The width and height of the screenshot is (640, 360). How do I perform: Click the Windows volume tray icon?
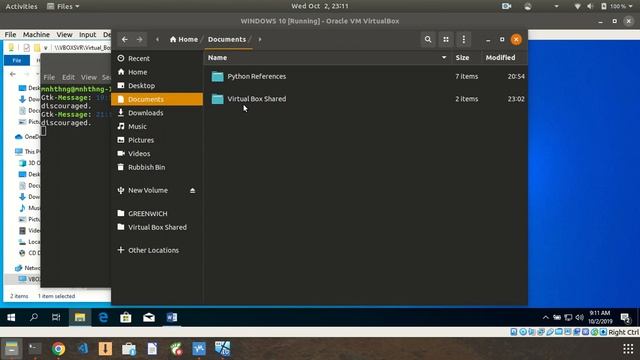click(x=579, y=317)
